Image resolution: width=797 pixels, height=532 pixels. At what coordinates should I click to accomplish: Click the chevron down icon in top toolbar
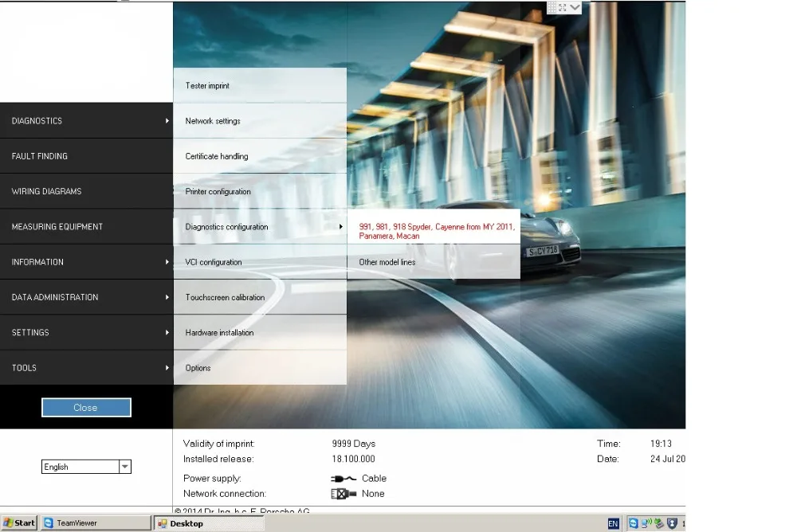(x=575, y=7)
